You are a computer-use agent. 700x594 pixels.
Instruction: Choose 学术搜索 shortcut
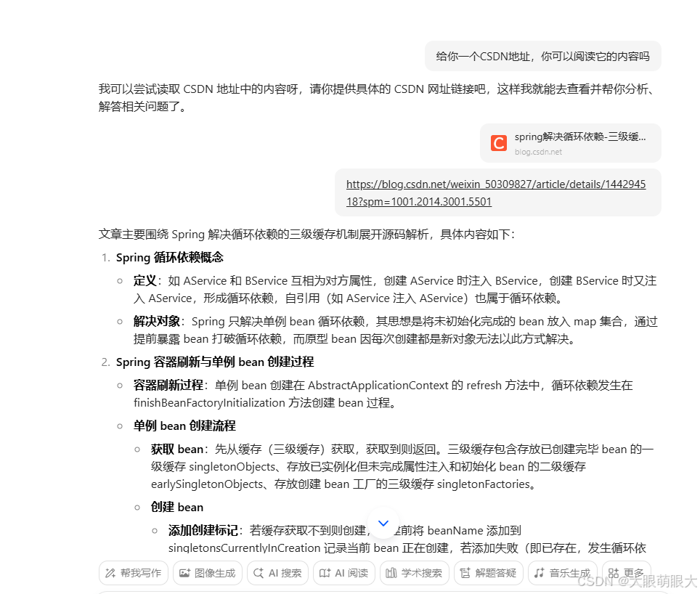pyautogui.click(x=415, y=573)
